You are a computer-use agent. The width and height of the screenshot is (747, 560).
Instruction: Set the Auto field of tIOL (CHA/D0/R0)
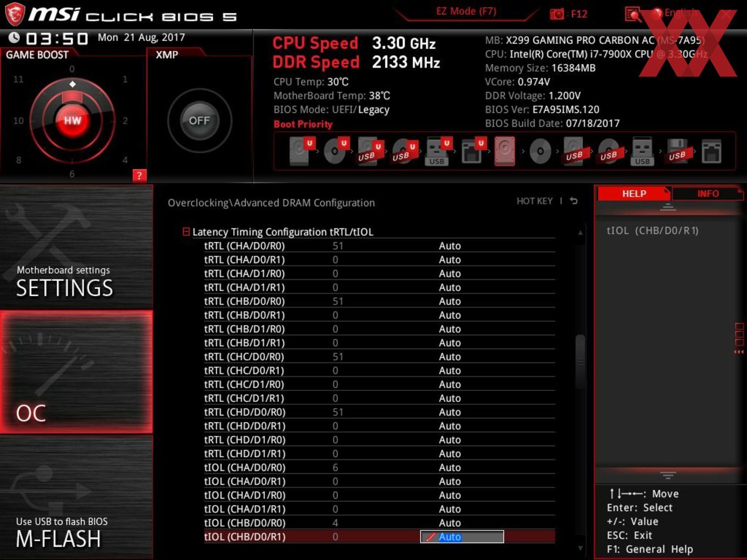tap(450, 468)
